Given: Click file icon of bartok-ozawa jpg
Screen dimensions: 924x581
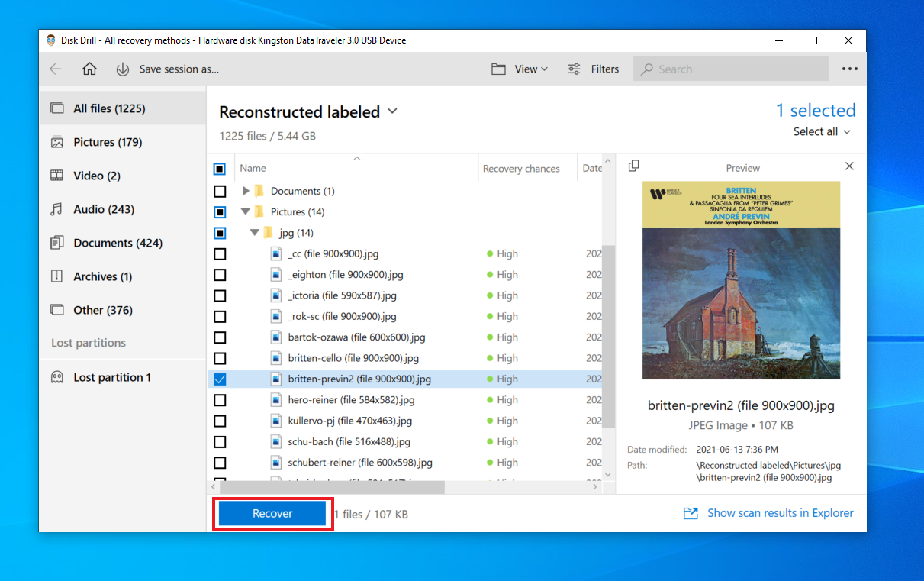Looking at the screenshot, I should pyautogui.click(x=276, y=337).
